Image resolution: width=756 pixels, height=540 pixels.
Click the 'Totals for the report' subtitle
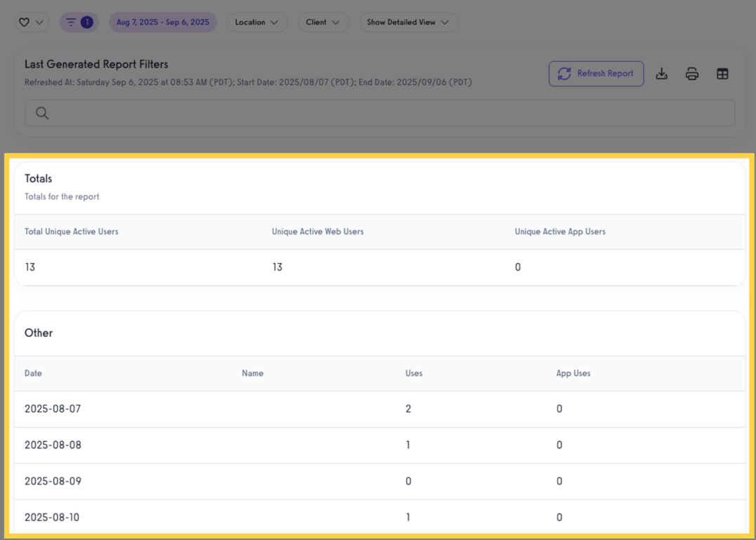pyautogui.click(x=62, y=196)
